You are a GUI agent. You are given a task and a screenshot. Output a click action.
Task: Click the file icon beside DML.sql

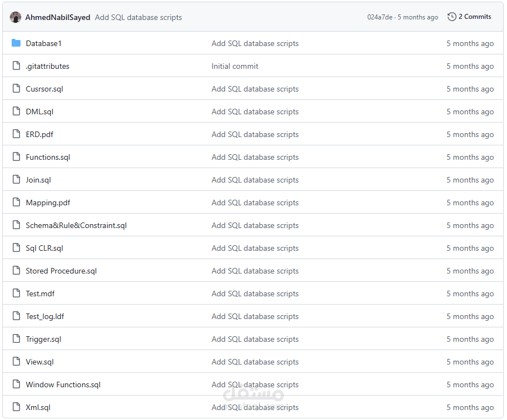[x=16, y=112]
